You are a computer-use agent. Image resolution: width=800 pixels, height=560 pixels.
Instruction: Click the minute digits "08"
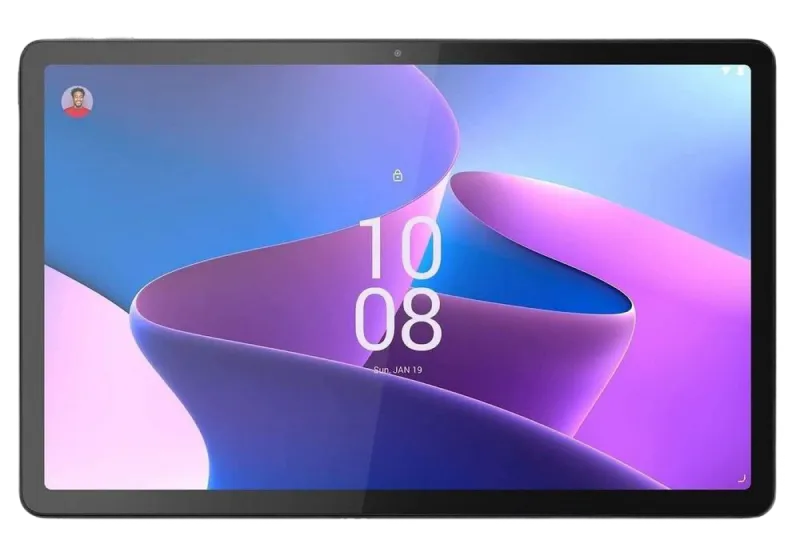[x=399, y=320]
